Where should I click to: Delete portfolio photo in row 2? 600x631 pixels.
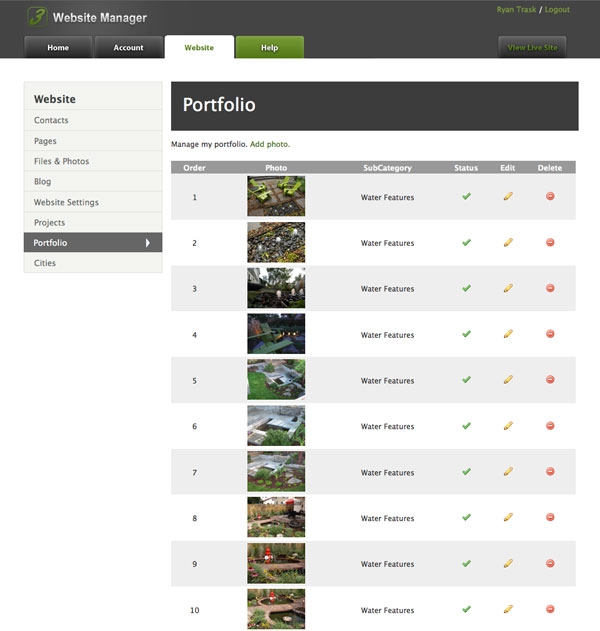550,242
